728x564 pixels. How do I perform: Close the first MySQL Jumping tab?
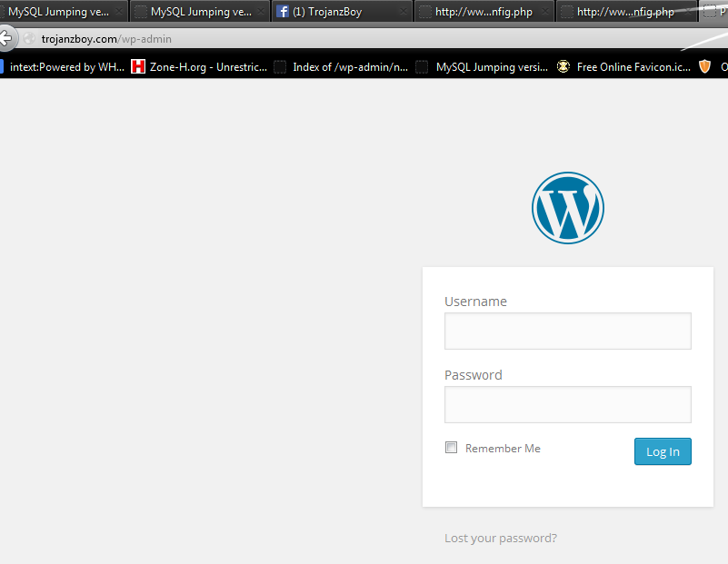tap(119, 13)
